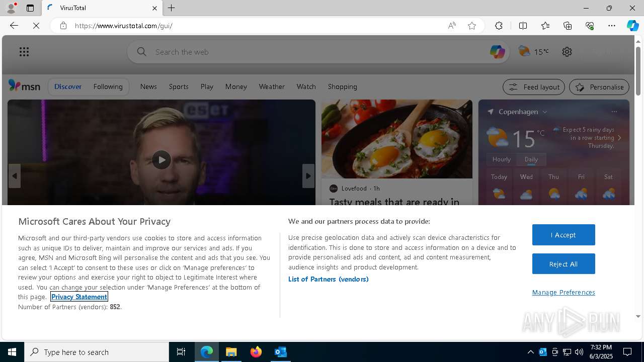This screenshot has width=644, height=362.
Task: Open the Favorites list icon
Action: point(545,26)
